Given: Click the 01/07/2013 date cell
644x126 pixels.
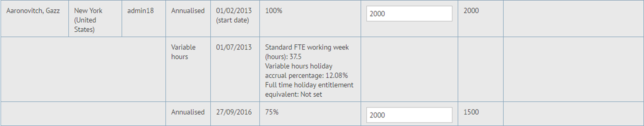Looking at the screenshot, I should point(235,69).
